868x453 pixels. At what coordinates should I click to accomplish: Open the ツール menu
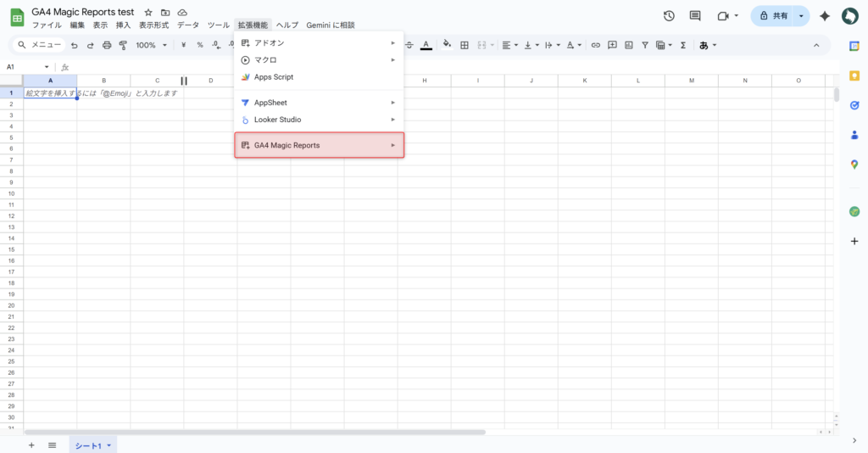(218, 25)
